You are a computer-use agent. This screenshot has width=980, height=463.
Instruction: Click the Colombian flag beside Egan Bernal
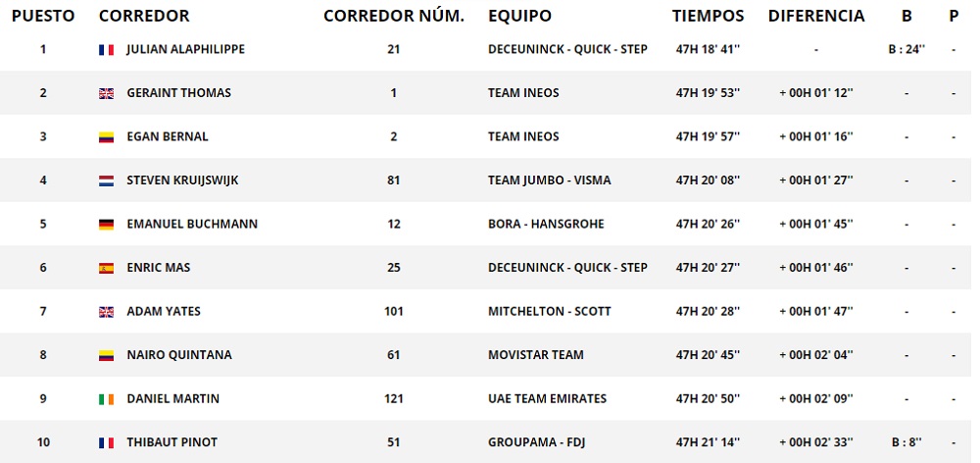click(107, 137)
